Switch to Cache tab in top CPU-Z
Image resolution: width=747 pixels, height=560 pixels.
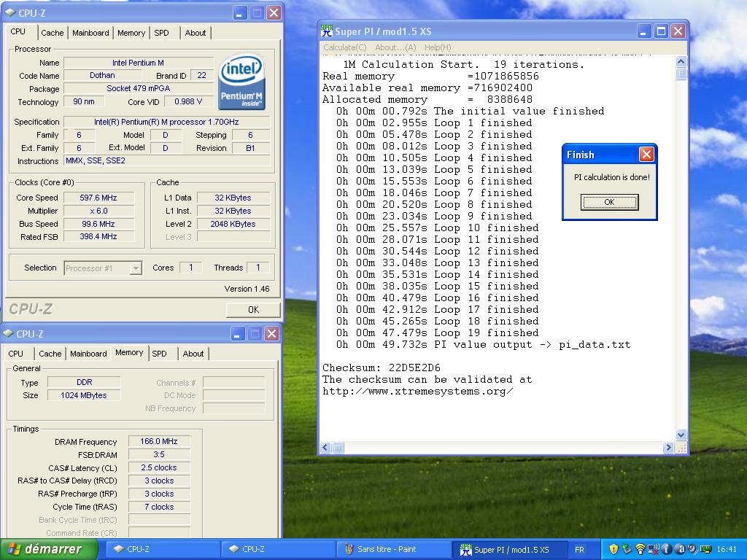pyautogui.click(x=53, y=33)
